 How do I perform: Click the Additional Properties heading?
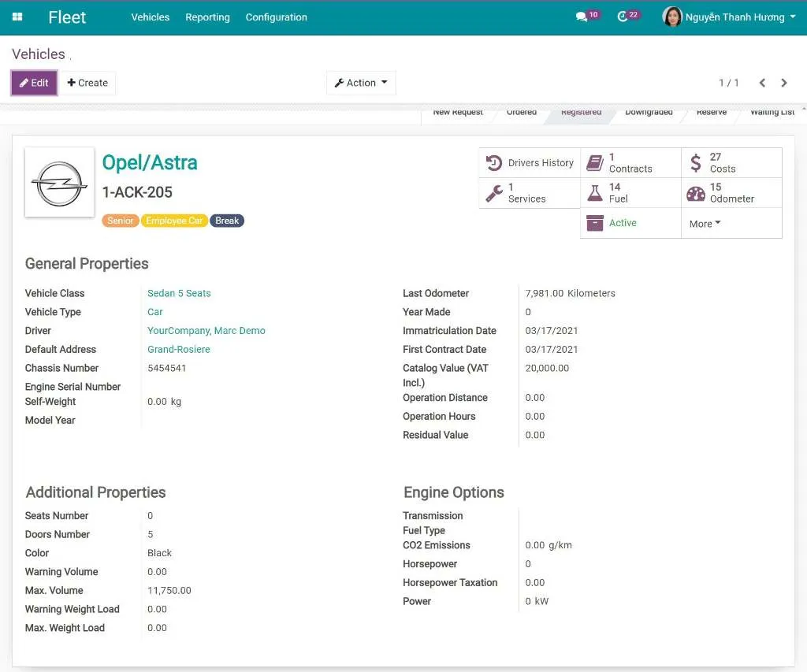click(95, 492)
